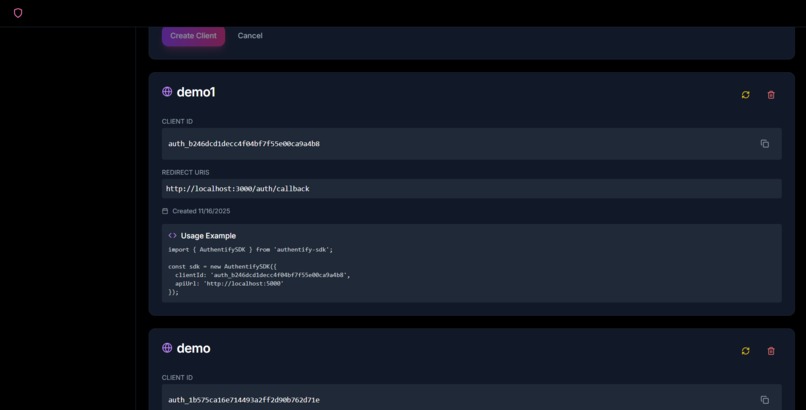Click the Create Client button
The width and height of the screenshot is (806, 410).
tap(193, 35)
